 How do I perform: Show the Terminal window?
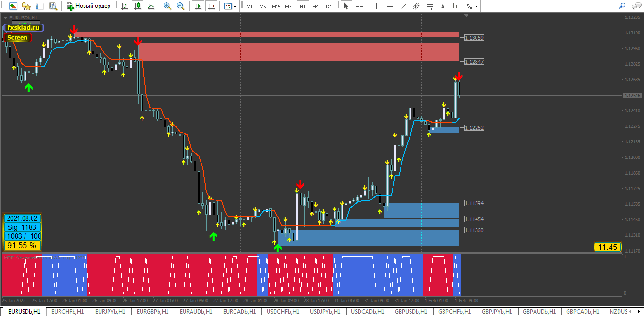point(40,6)
